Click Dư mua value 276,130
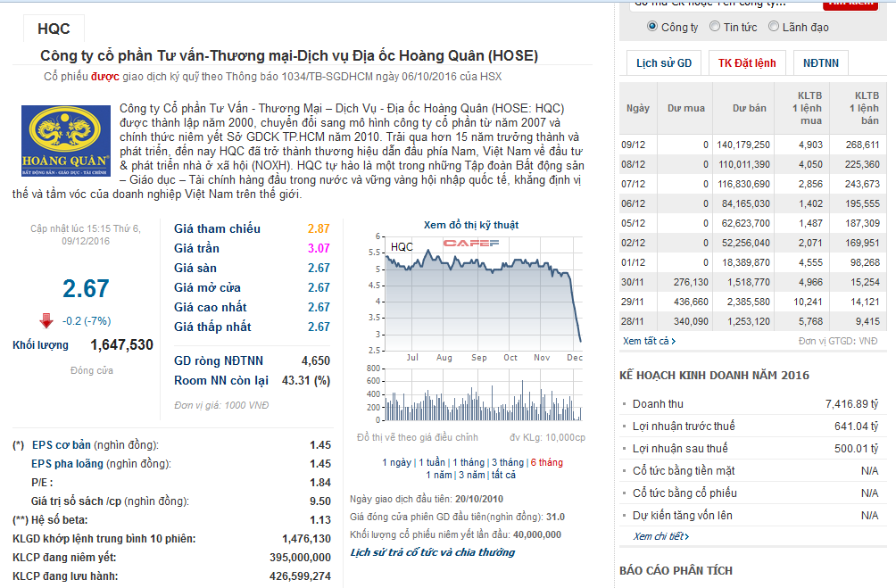 click(690, 282)
